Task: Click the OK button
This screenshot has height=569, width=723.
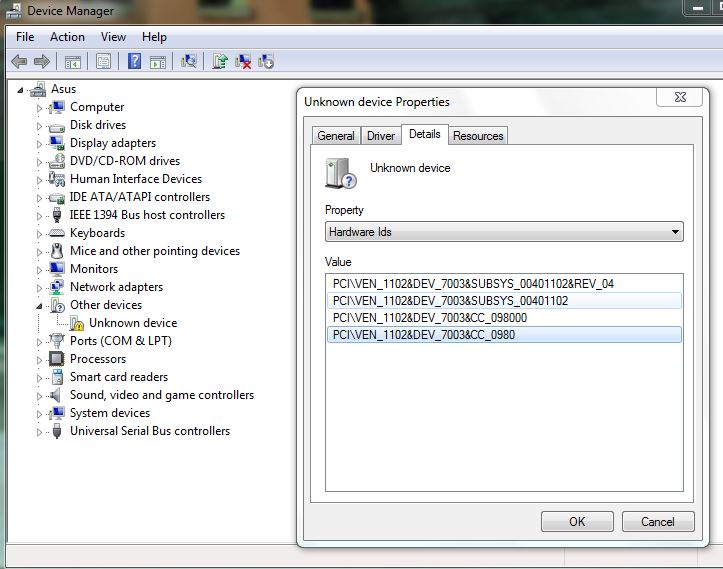Action: pyautogui.click(x=577, y=522)
